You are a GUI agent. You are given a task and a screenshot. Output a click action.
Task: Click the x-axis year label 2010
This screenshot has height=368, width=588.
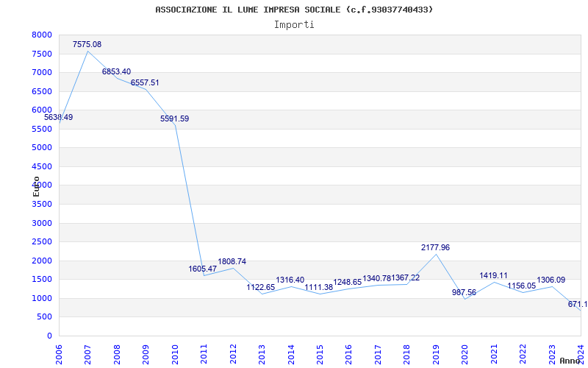(x=175, y=355)
